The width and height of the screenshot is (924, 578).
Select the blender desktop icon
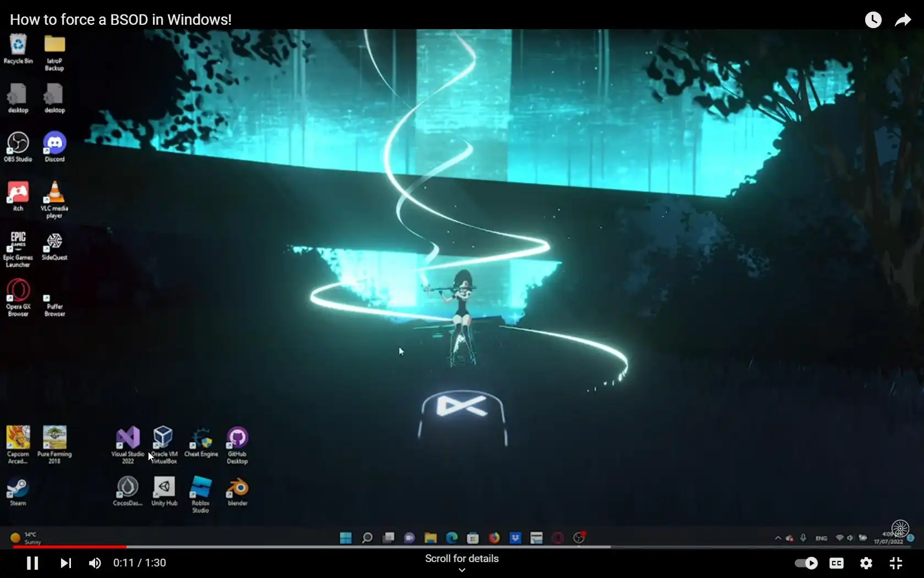pos(238,491)
